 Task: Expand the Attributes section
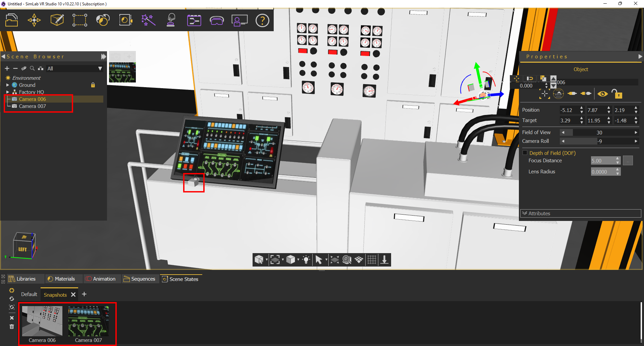pyautogui.click(x=581, y=214)
